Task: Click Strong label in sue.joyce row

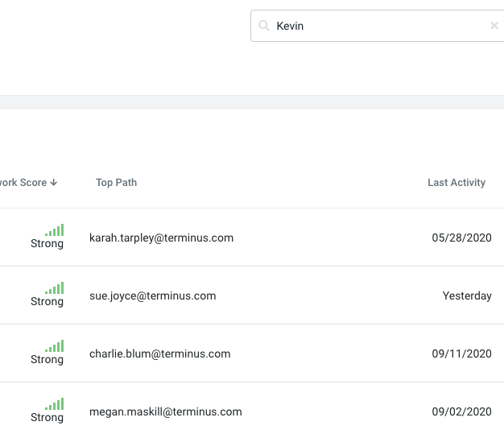Action: 47,302
